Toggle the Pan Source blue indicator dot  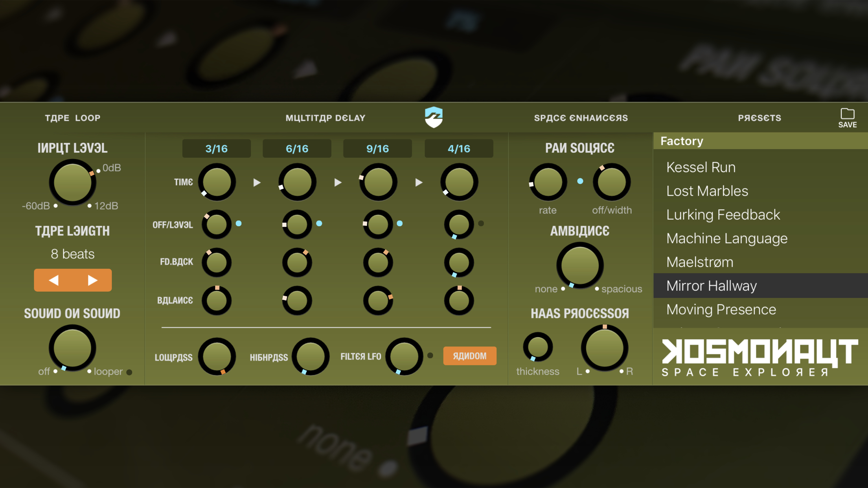580,181
